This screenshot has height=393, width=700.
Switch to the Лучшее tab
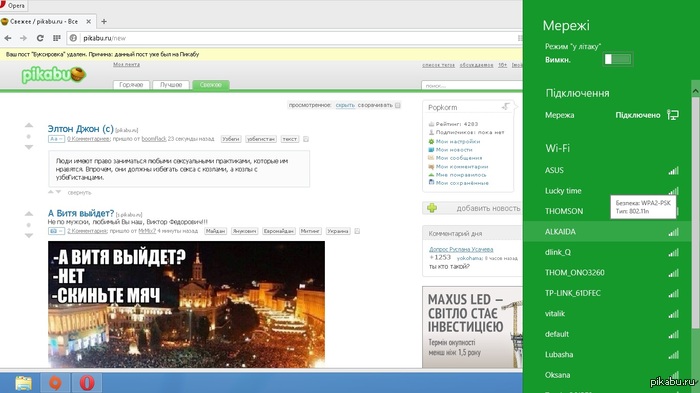(x=171, y=85)
